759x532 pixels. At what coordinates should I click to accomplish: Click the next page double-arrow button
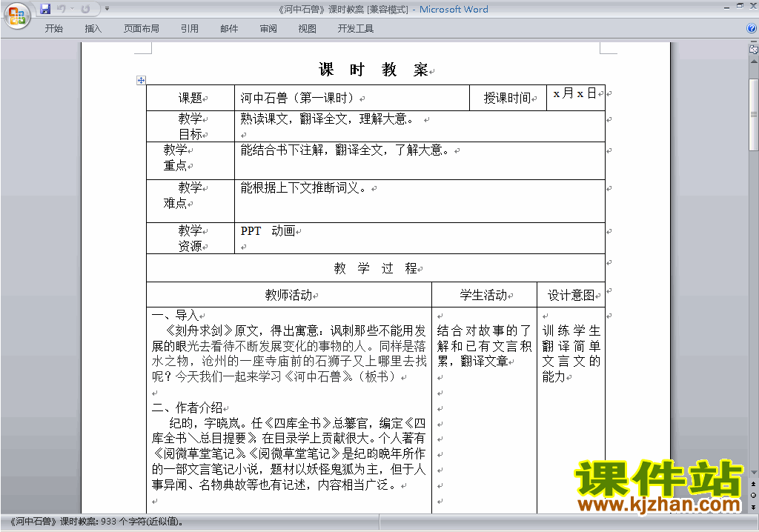(x=754, y=507)
